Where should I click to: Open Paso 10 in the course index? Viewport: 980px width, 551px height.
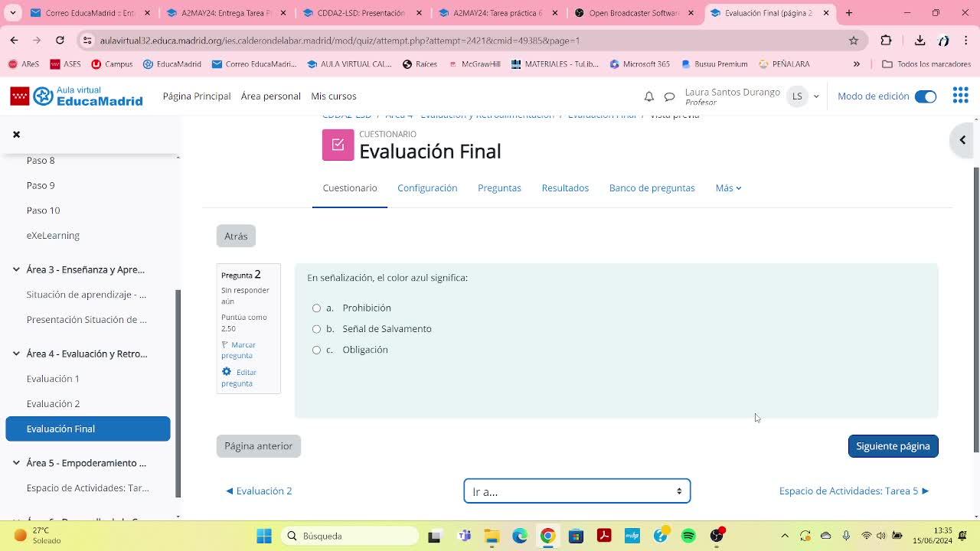[43, 210]
